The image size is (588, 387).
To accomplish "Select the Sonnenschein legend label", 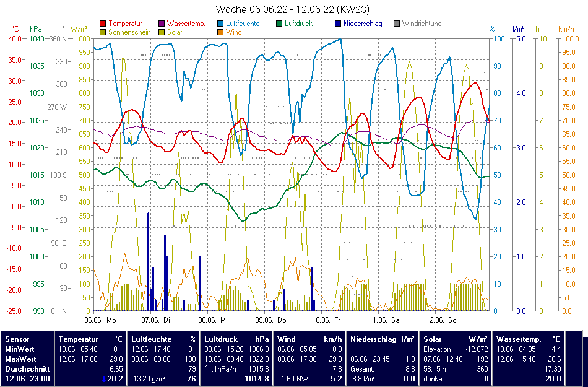I will (130, 32).
